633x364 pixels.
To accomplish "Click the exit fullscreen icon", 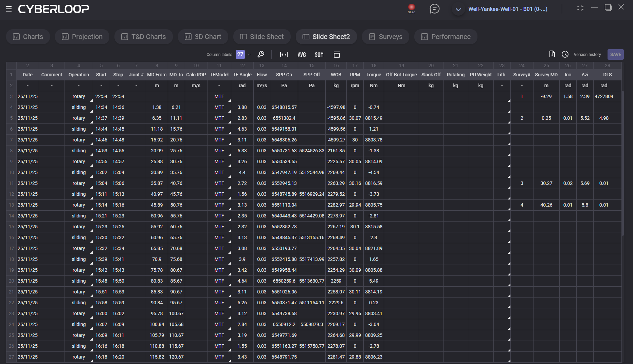I will 580,8.
